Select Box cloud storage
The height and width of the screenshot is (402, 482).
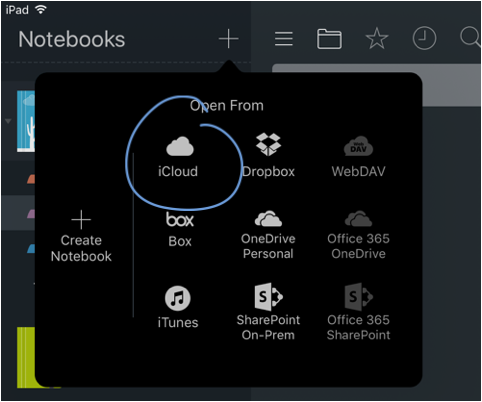[180, 230]
